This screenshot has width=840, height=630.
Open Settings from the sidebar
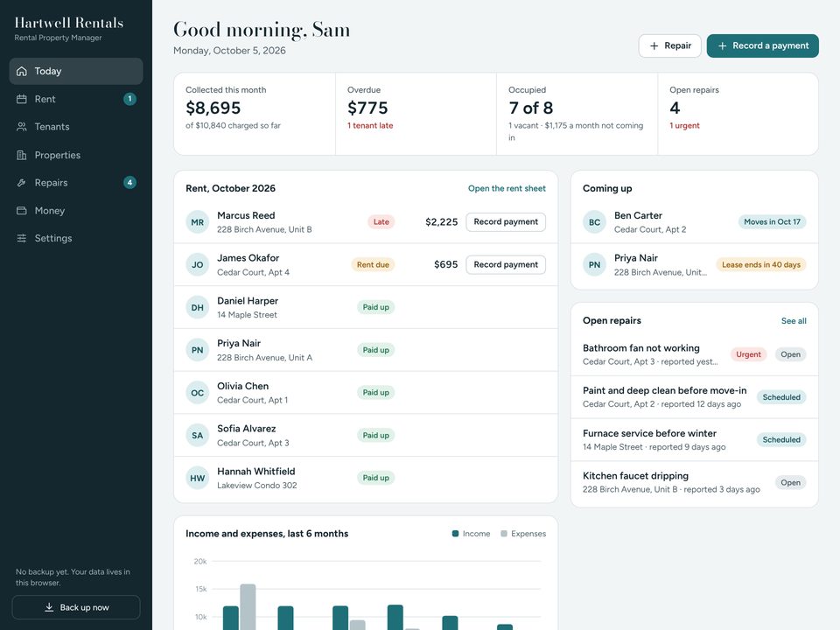(x=76, y=238)
